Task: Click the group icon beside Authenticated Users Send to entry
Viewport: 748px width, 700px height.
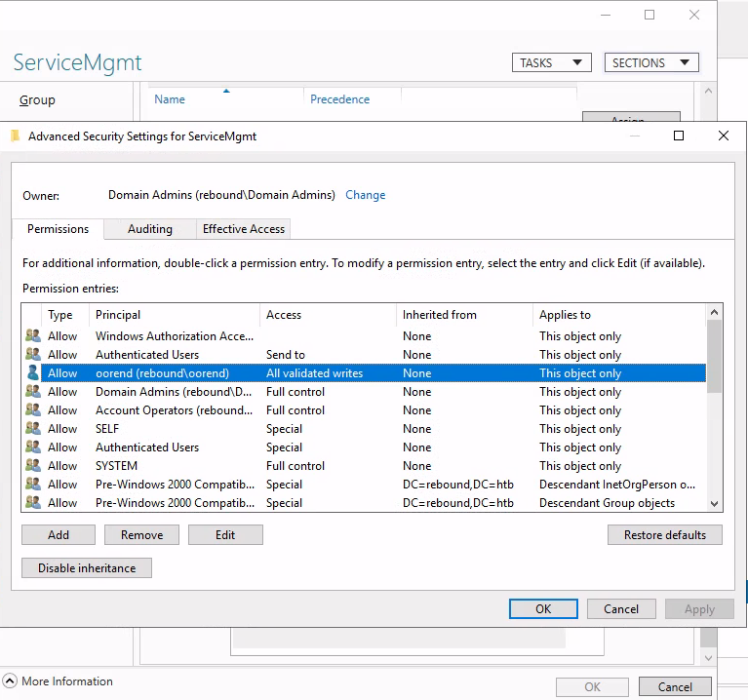Action: pos(33,354)
